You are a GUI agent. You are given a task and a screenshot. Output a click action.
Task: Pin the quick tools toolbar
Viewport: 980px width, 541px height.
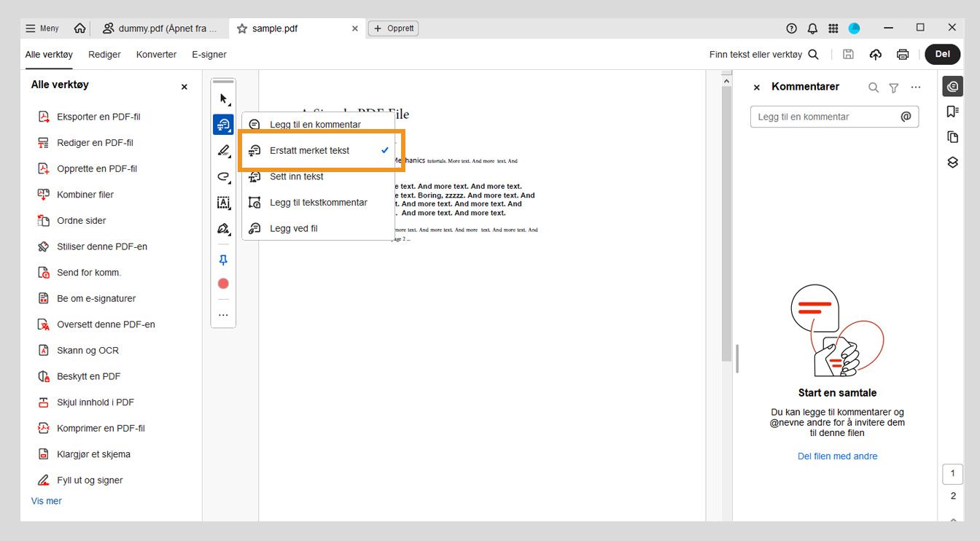pos(223,260)
